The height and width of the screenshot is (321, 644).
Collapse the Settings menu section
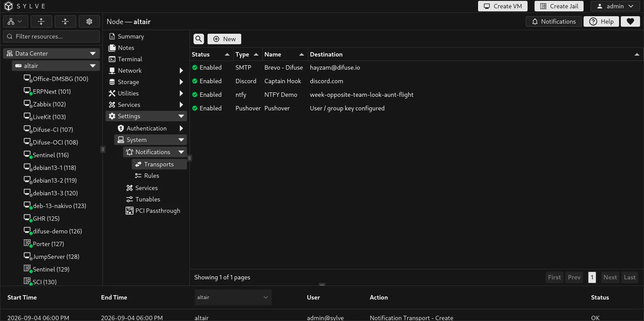pyautogui.click(x=146, y=116)
